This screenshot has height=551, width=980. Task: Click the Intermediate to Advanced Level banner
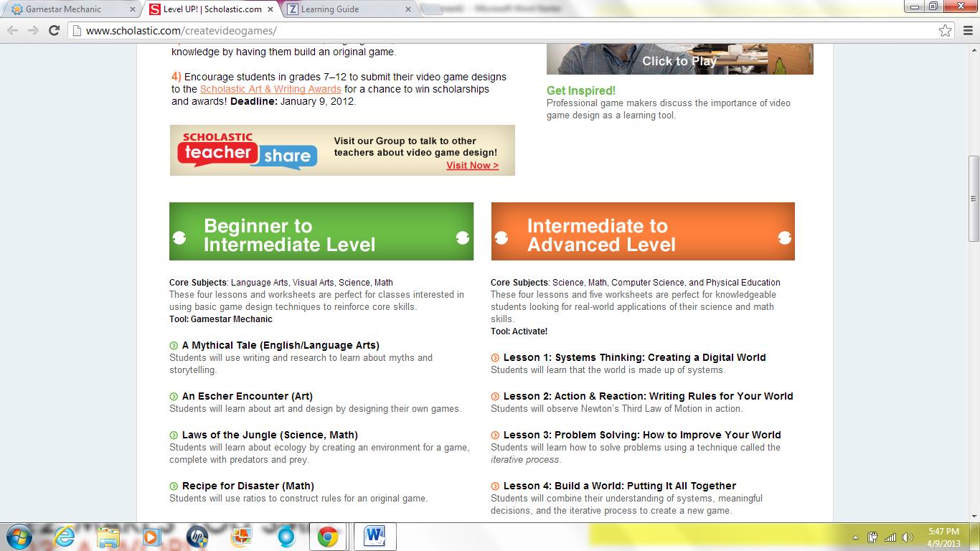(643, 231)
